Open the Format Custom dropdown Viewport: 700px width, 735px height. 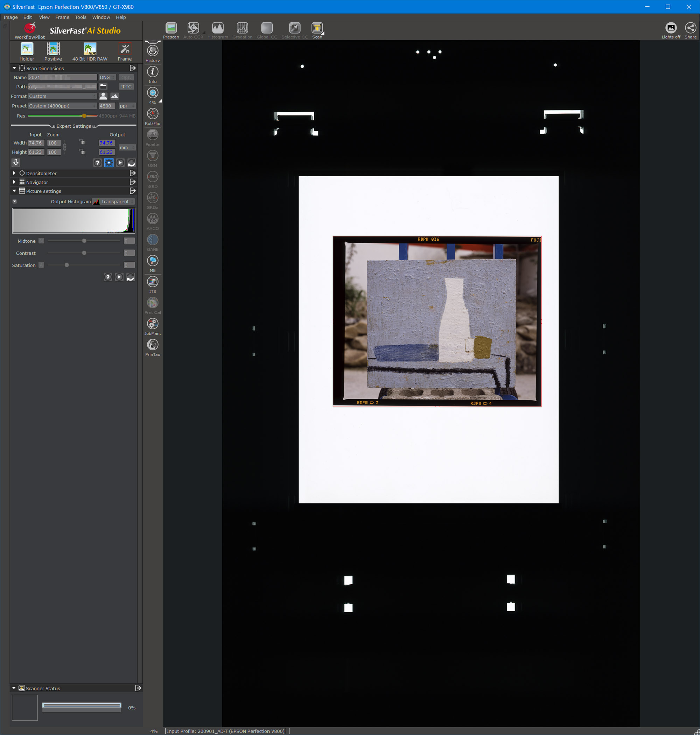pos(63,96)
